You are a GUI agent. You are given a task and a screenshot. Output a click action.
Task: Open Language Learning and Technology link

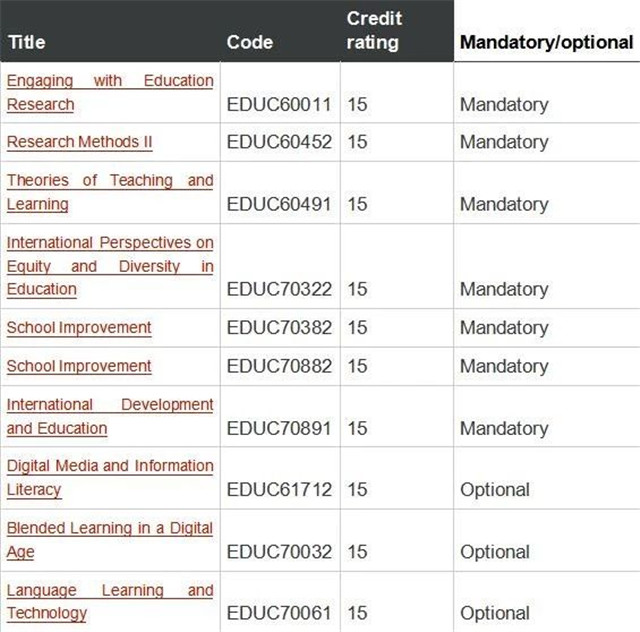[110, 601]
